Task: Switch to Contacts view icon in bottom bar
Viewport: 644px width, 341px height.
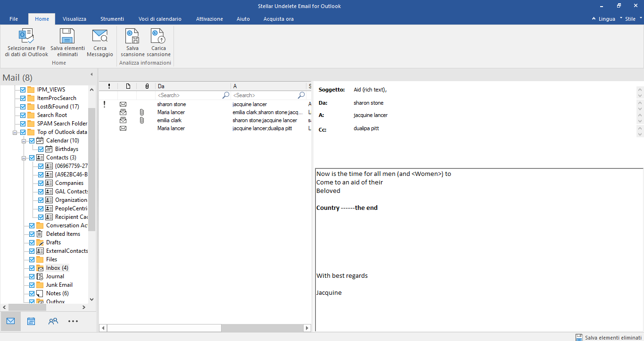Action: 53,321
